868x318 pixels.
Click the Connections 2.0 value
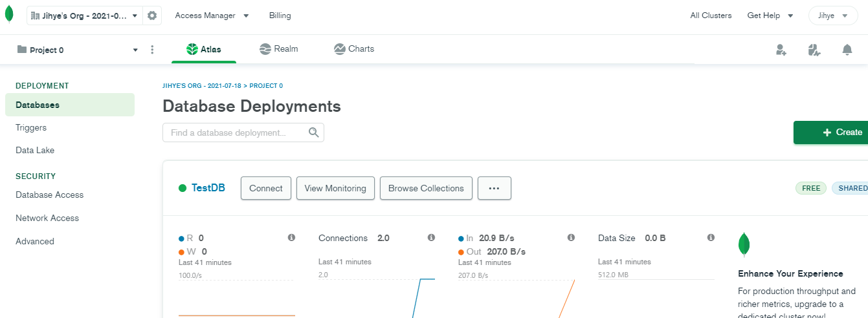383,238
